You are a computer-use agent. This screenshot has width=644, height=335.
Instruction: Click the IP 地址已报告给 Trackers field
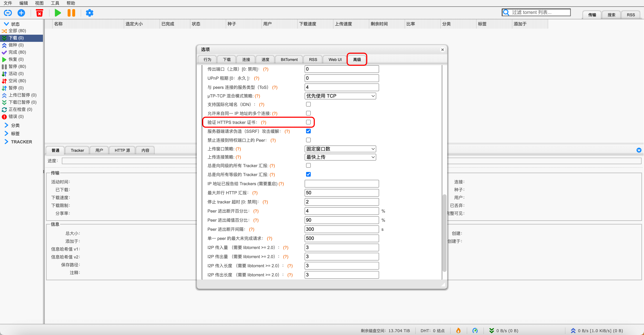pos(341,184)
